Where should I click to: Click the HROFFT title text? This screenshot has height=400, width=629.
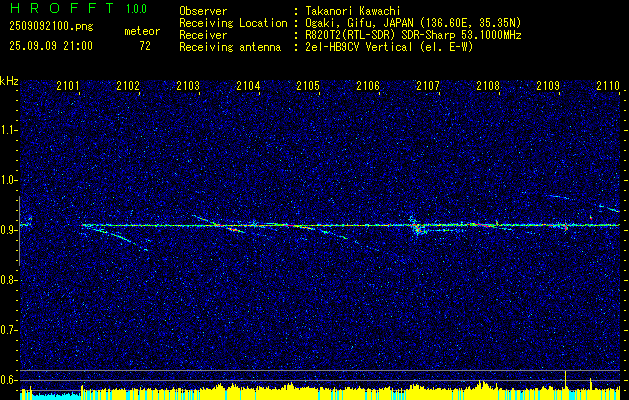click(62, 8)
